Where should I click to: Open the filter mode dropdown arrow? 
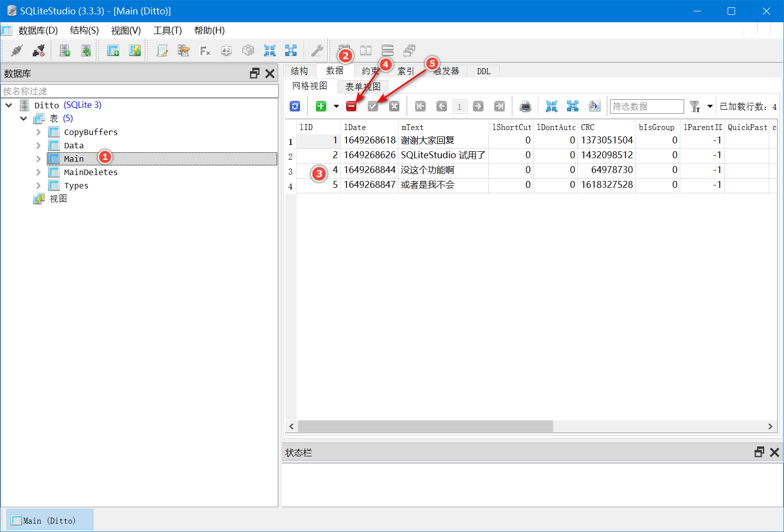[710, 106]
